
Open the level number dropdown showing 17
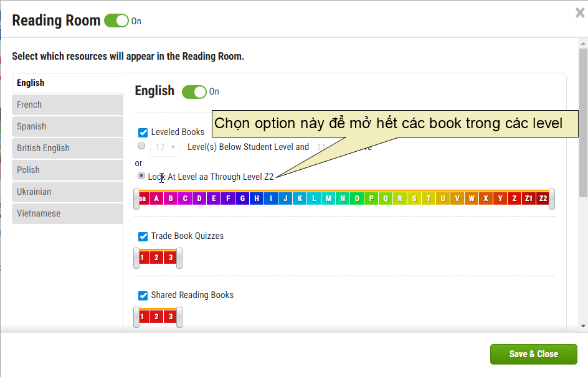164,147
